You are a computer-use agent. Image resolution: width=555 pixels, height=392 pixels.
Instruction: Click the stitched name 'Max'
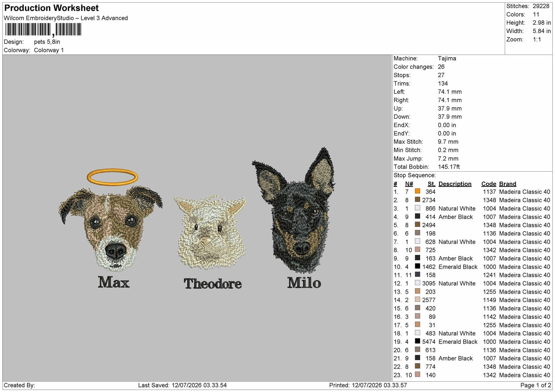[114, 282]
